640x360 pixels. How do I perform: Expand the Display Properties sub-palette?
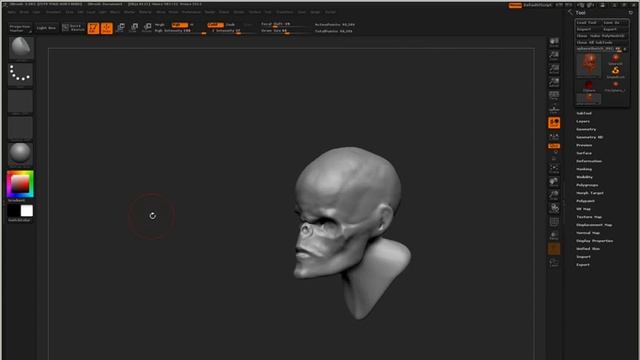(594, 241)
